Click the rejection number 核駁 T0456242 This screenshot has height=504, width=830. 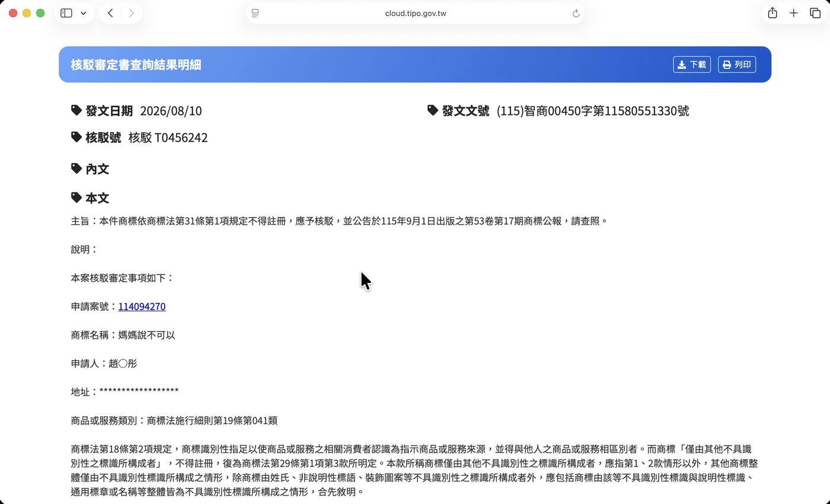pyautogui.click(x=168, y=138)
